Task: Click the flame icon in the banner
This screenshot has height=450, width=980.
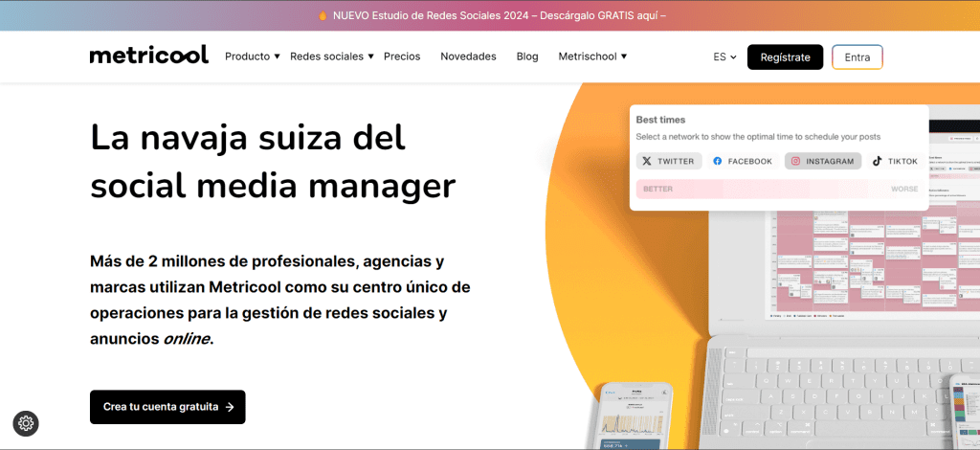Action: point(323,15)
